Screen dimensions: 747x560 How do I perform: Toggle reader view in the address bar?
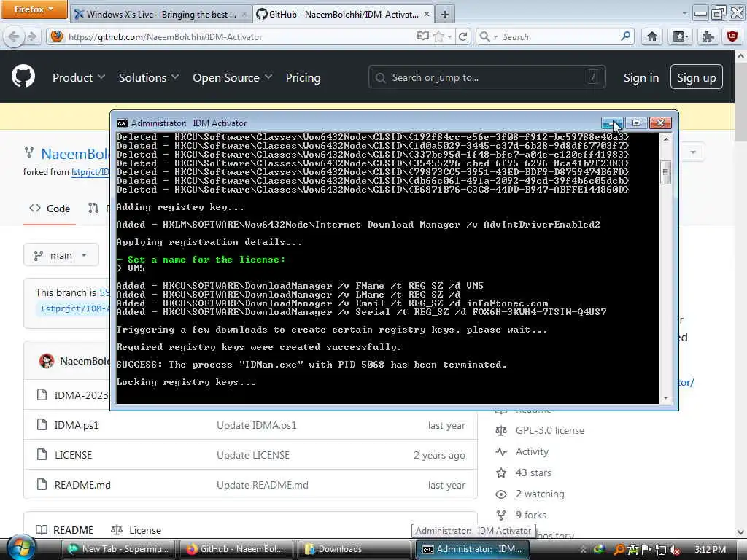[x=422, y=36]
